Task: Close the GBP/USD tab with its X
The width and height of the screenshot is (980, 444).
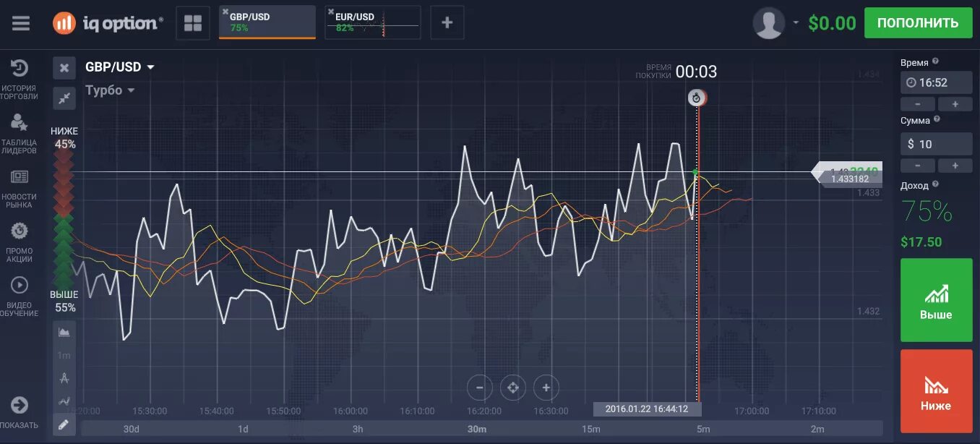Action: [225, 12]
